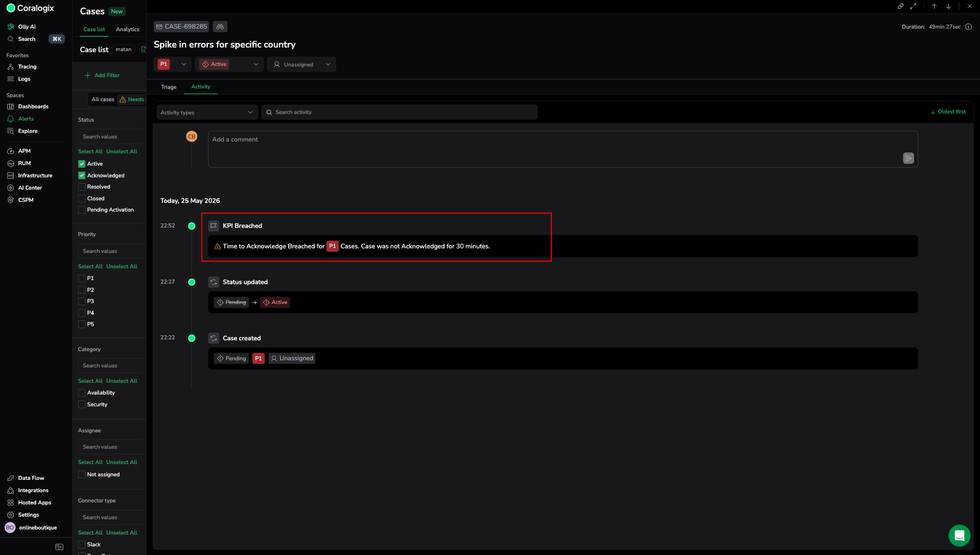Uncheck Active status filter
The height and width of the screenshot is (555, 980).
pos(82,164)
